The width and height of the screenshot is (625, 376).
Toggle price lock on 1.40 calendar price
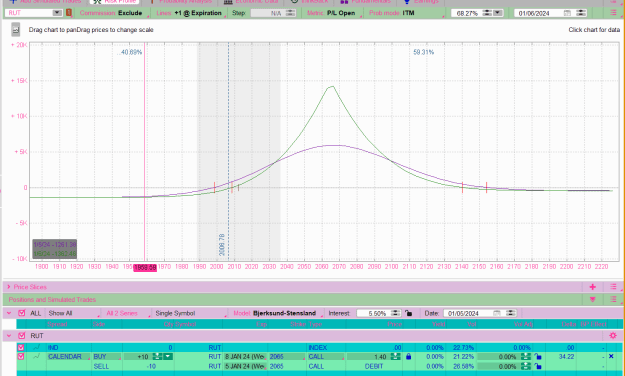coord(409,356)
